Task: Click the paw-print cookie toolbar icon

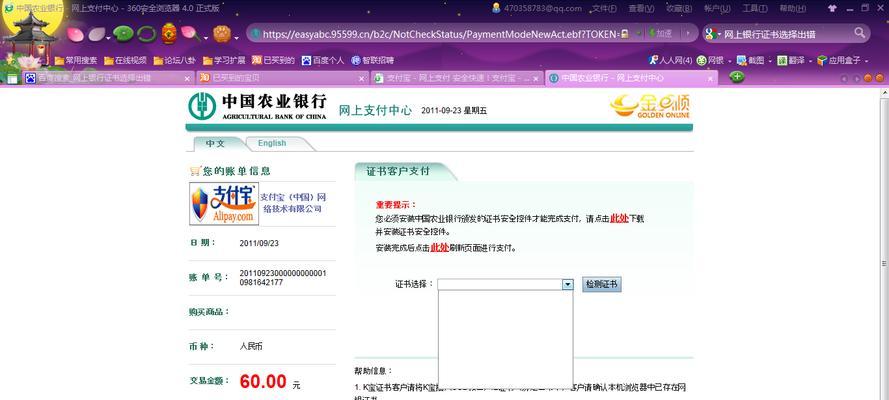Action: point(222,33)
